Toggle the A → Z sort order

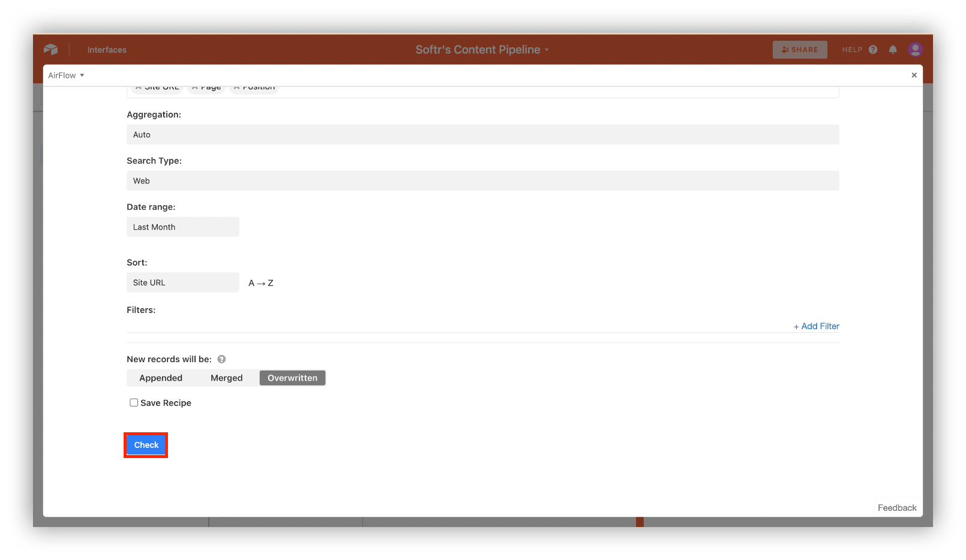[x=261, y=283]
